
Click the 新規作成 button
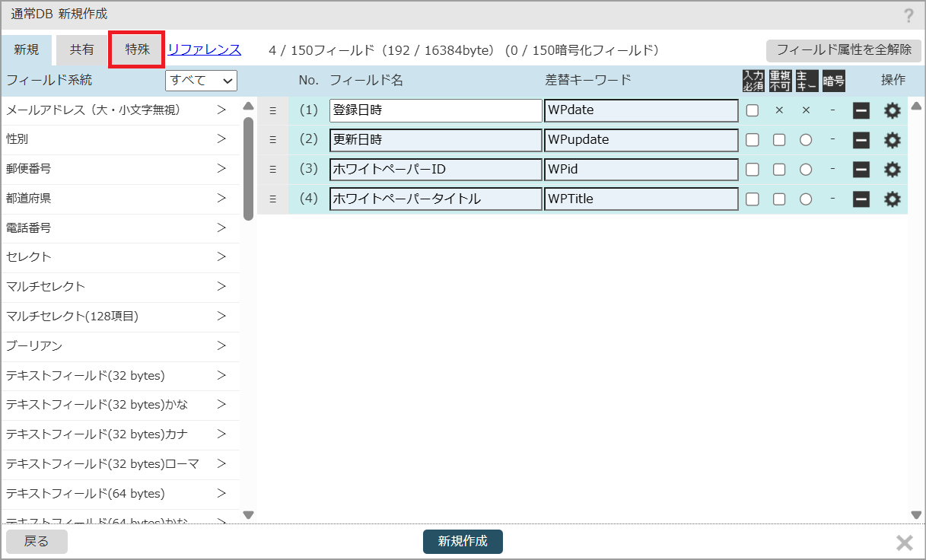(x=463, y=542)
